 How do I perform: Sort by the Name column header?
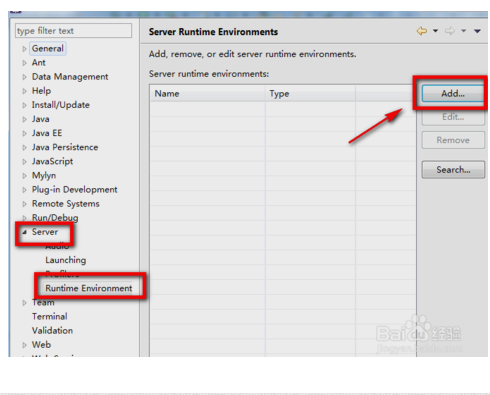pos(207,94)
